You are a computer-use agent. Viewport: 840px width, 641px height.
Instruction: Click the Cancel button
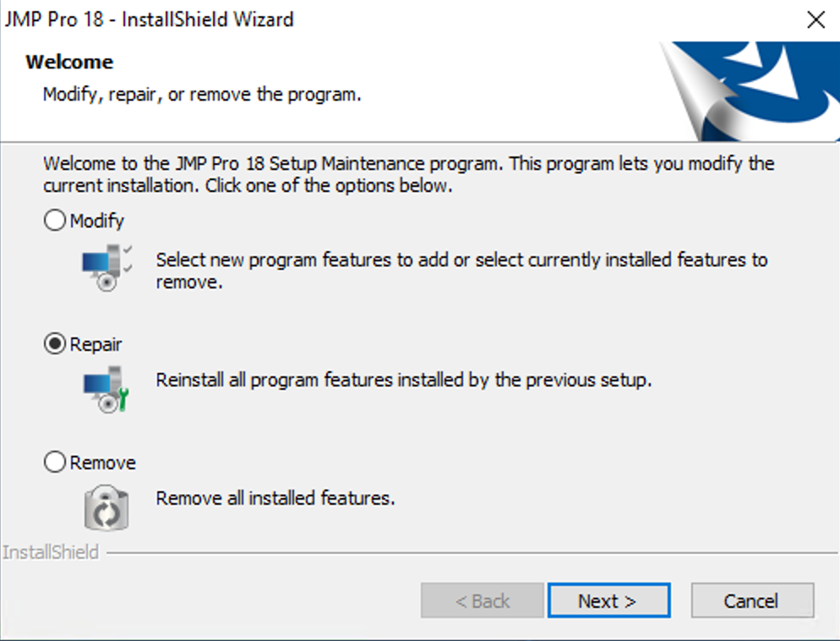pyautogui.click(x=751, y=600)
